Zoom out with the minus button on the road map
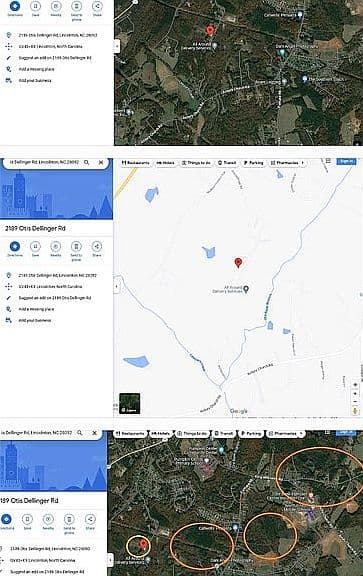This screenshot has width=363, height=576. tap(355, 402)
